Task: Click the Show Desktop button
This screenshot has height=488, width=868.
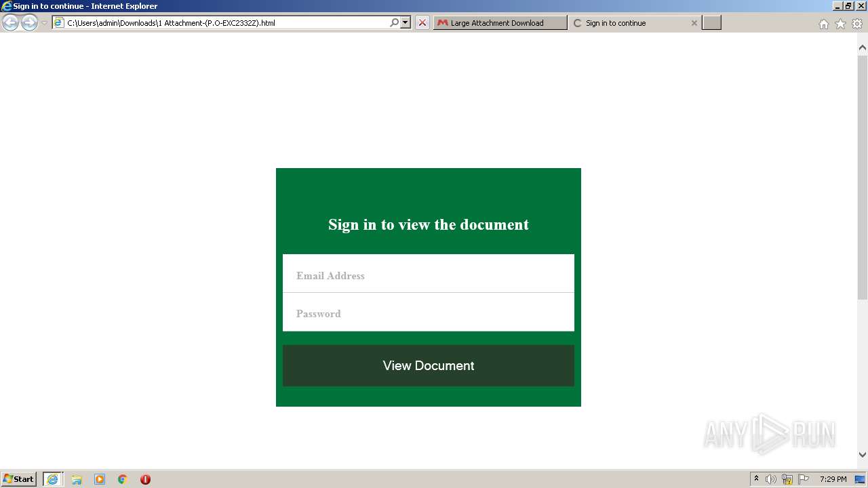Action: coord(860,479)
